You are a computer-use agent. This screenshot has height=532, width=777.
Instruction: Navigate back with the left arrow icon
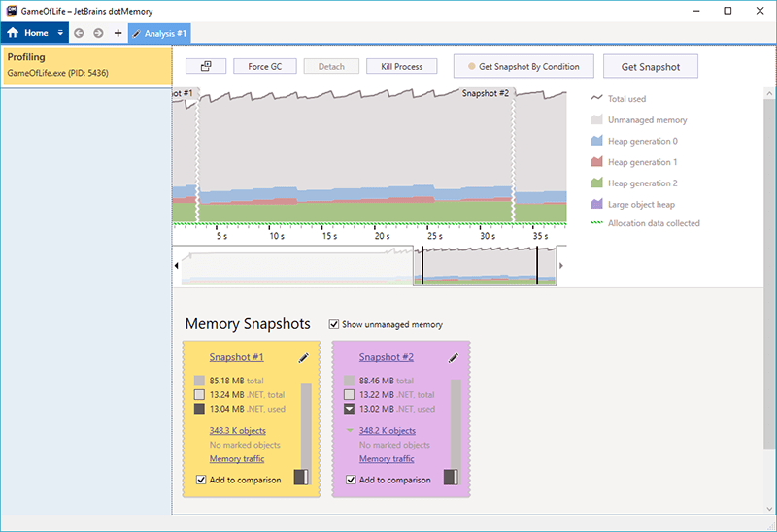80,33
